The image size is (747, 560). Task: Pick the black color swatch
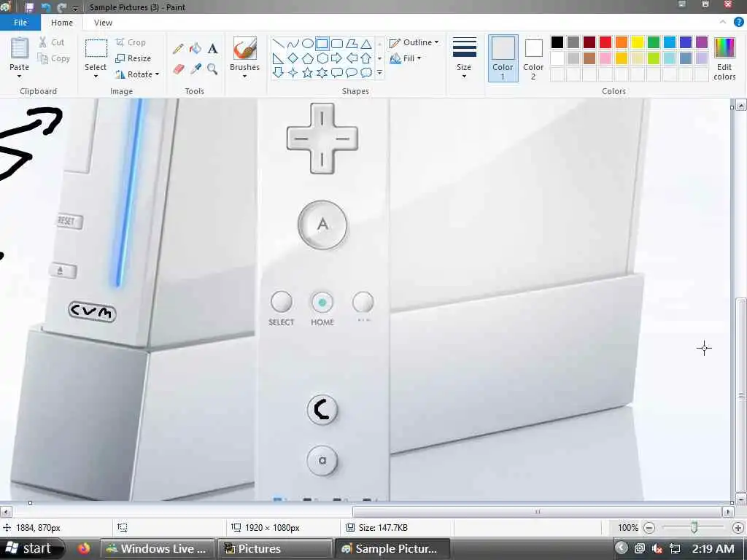click(557, 42)
